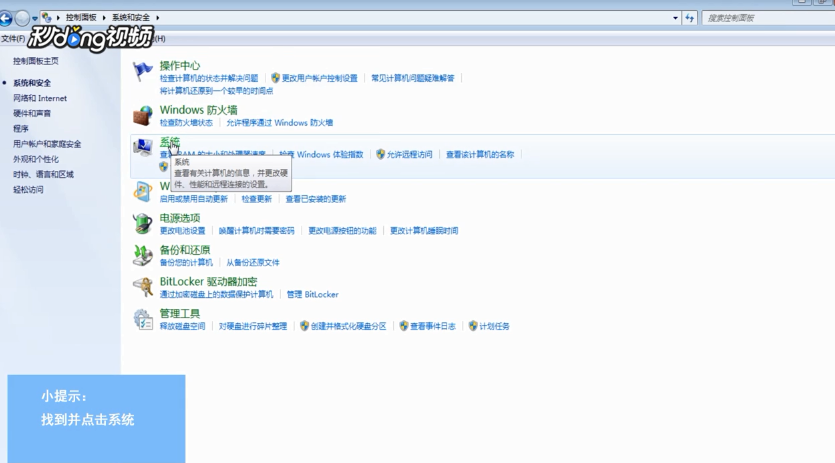This screenshot has height=463, width=835.
Task: Click 查看已安装的更新 link
Action: [316, 199]
